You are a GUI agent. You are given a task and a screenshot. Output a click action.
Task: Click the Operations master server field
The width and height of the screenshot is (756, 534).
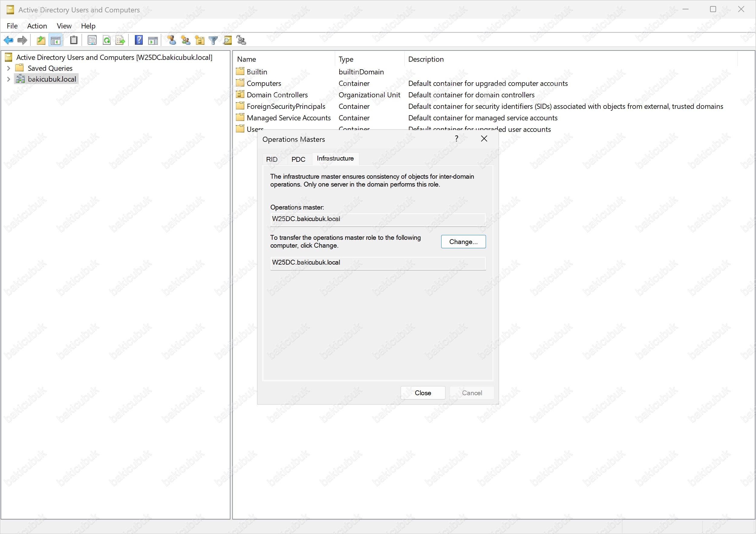tap(378, 219)
